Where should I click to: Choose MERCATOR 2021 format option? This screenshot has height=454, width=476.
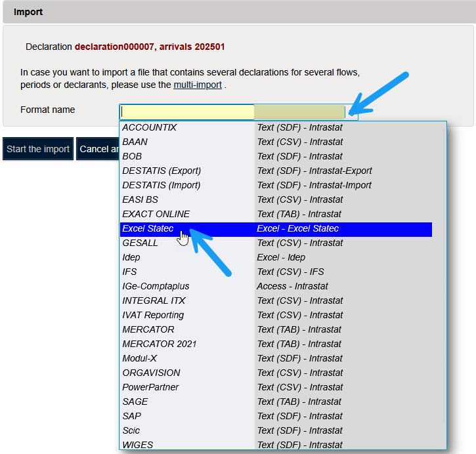coord(160,344)
